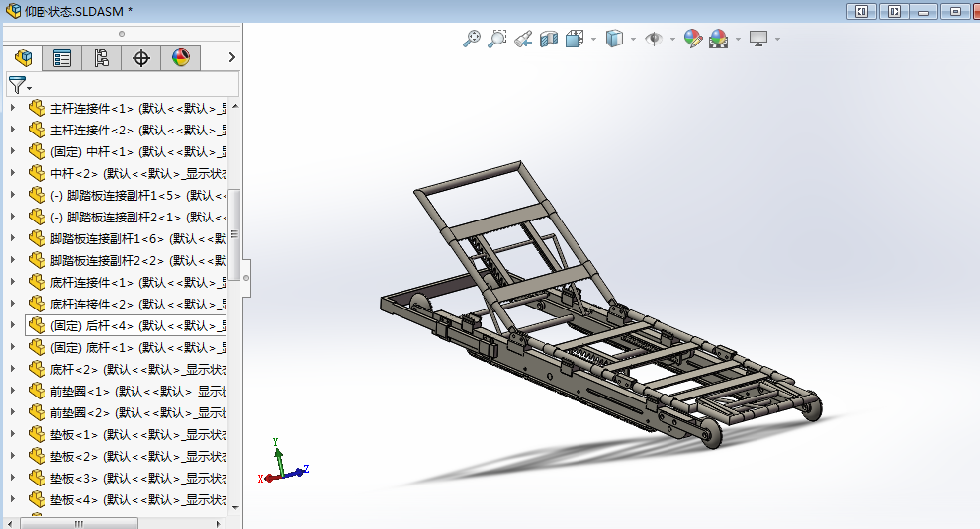Click Zoom to Fit icon
The height and width of the screenshot is (529, 980).
(472, 39)
